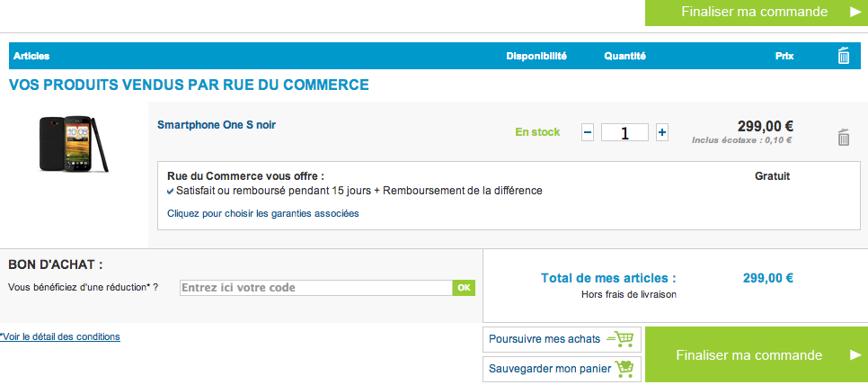This screenshot has height=385, width=868.
Task: Click the item price '299,00 €' beside the quantity
Action: pos(765,126)
